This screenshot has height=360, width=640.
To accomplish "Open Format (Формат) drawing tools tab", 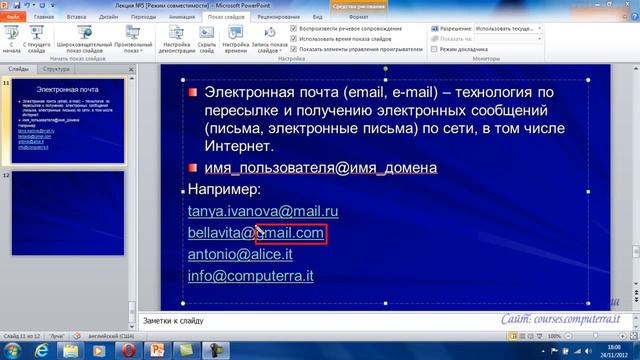I will click(359, 17).
